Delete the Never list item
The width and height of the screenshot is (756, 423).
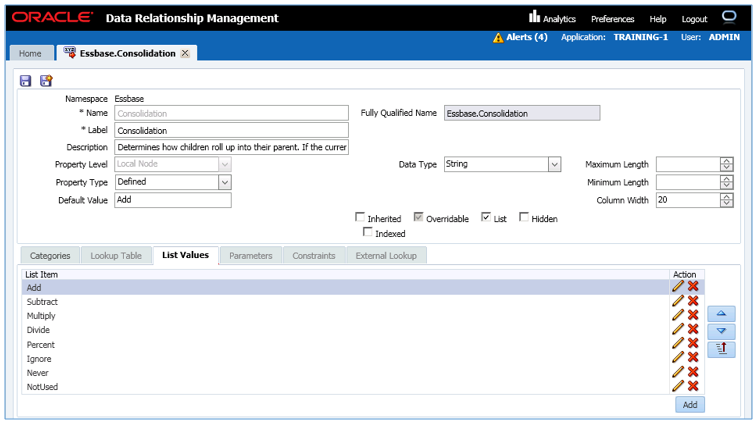tap(693, 371)
